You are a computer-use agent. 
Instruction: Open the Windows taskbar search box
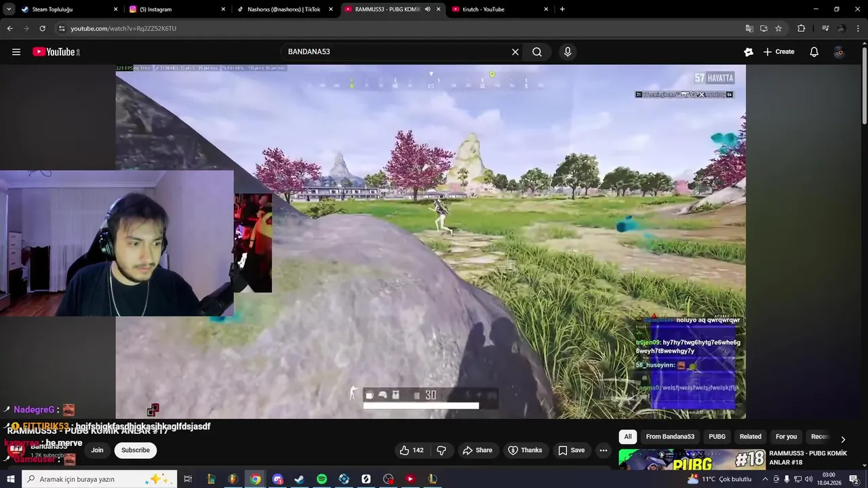(x=99, y=479)
